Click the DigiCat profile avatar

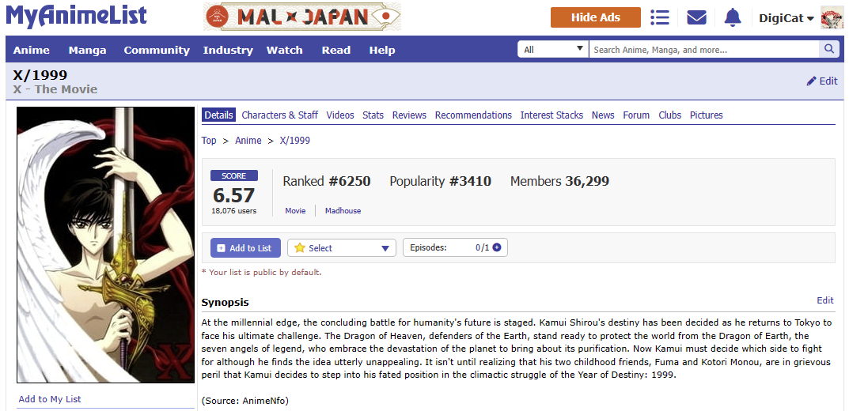pyautogui.click(x=832, y=17)
